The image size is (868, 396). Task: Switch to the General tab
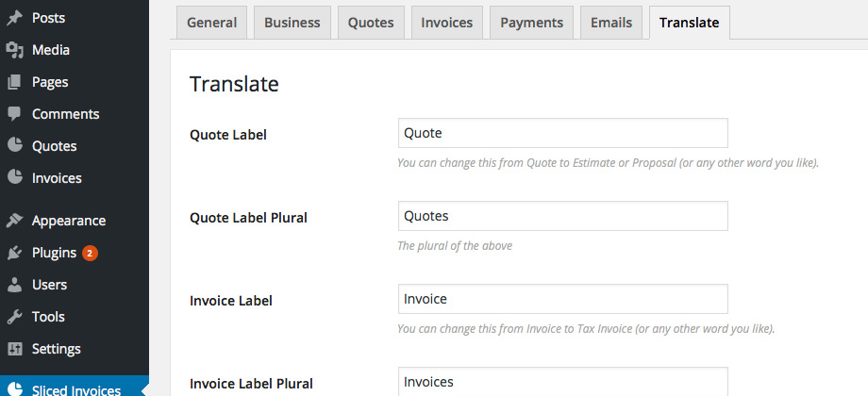211,23
